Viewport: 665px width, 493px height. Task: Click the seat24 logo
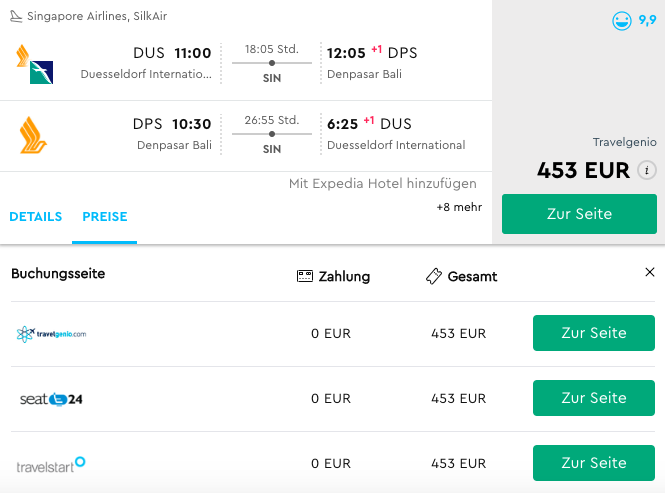51,399
